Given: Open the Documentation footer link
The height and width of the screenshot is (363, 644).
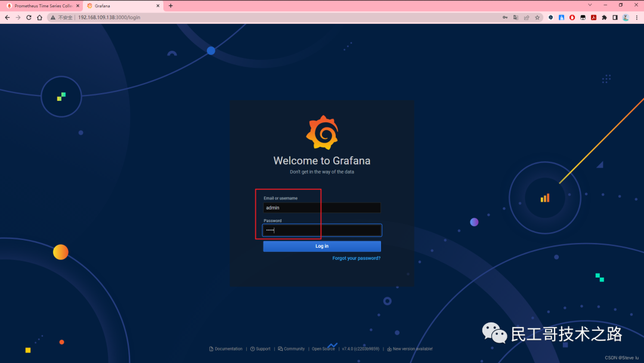Looking at the screenshot, I should 225,349.
